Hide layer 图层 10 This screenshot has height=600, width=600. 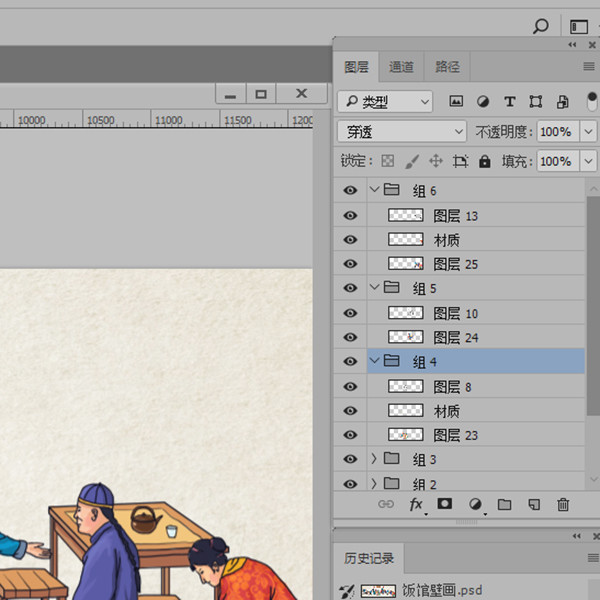point(350,313)
